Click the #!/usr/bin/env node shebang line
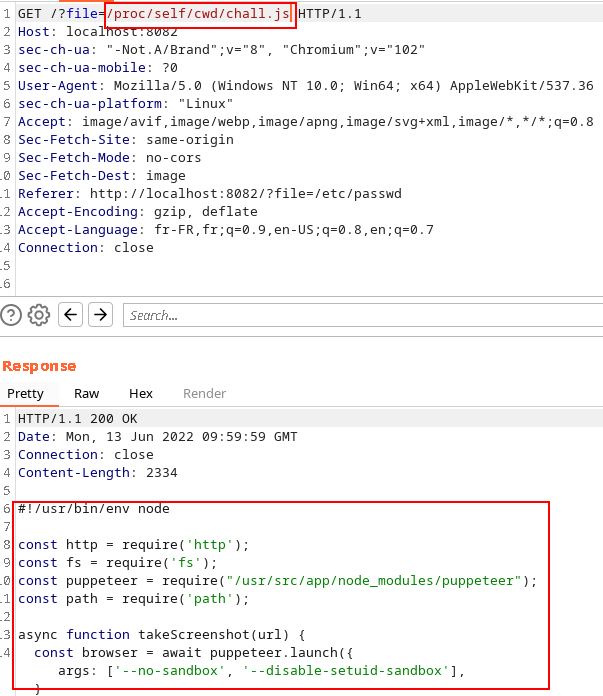 [94, 509]
